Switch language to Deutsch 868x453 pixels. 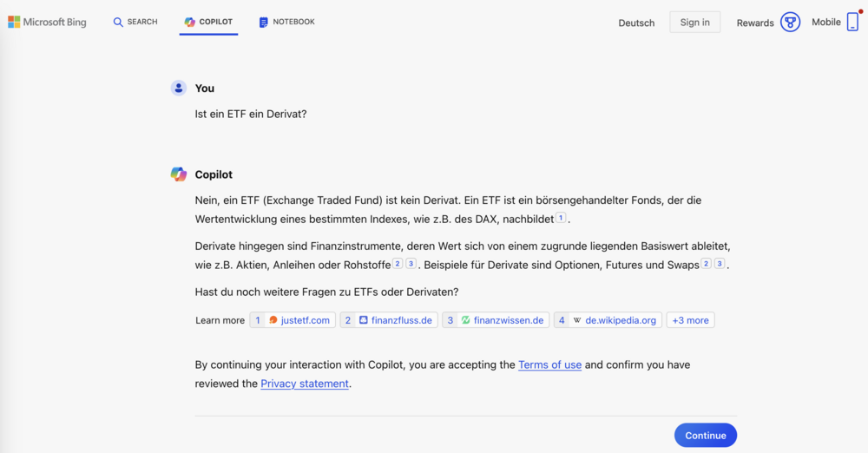click(636, 23)
